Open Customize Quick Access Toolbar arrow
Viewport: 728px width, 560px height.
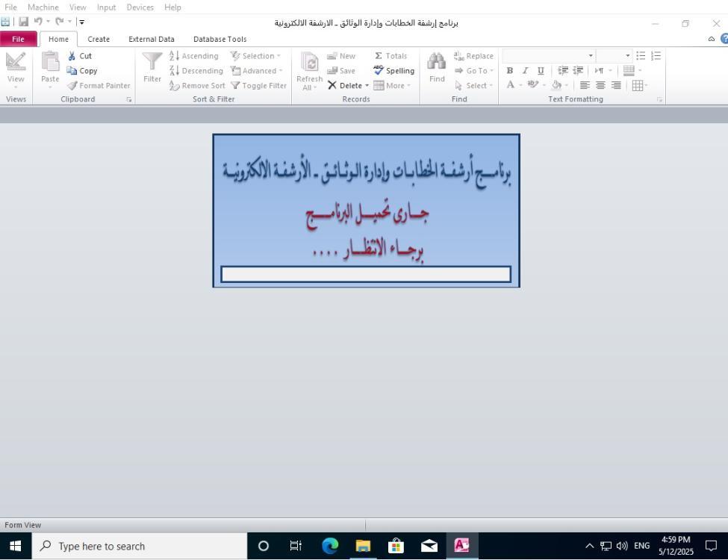click(x=81, y=22)
